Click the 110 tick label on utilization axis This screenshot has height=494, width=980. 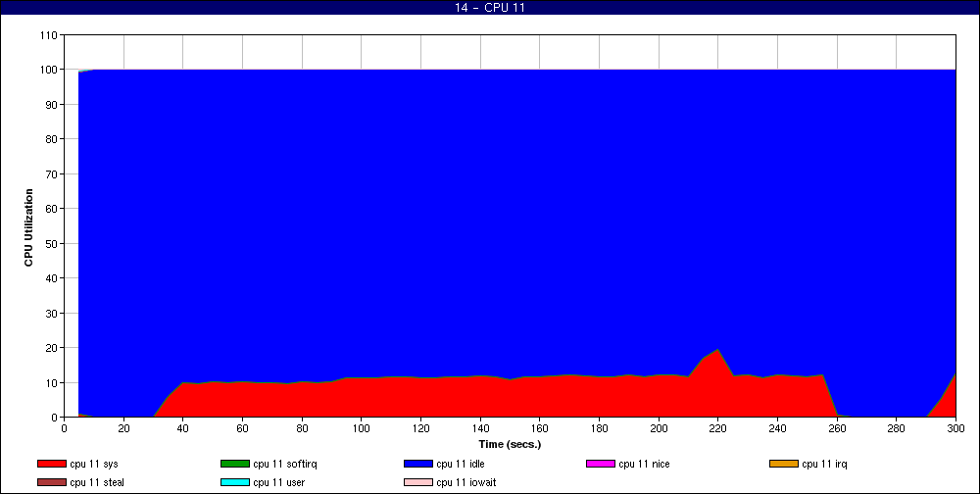49,35
